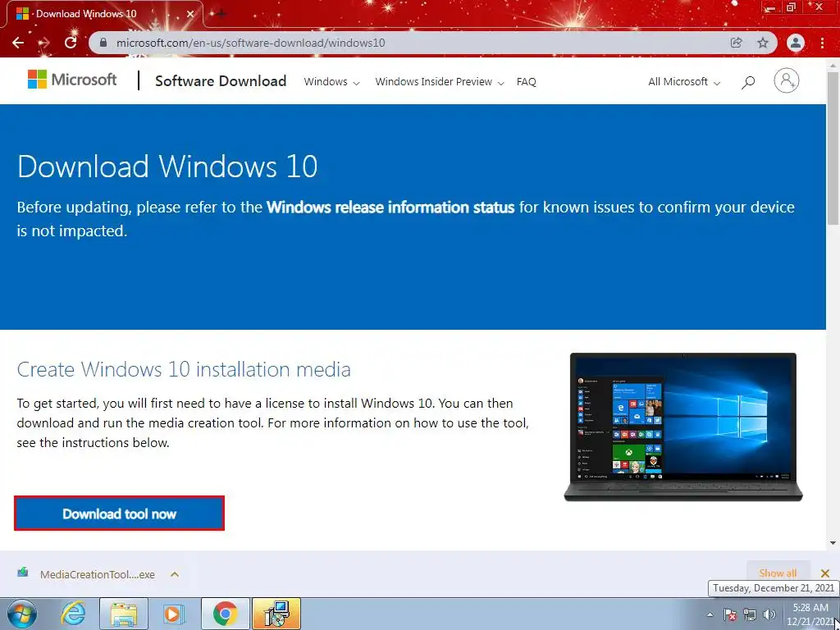This screenshot has width=840, height=630.
Task: View site info via the lock icon
Action: (x=103, y=43)
